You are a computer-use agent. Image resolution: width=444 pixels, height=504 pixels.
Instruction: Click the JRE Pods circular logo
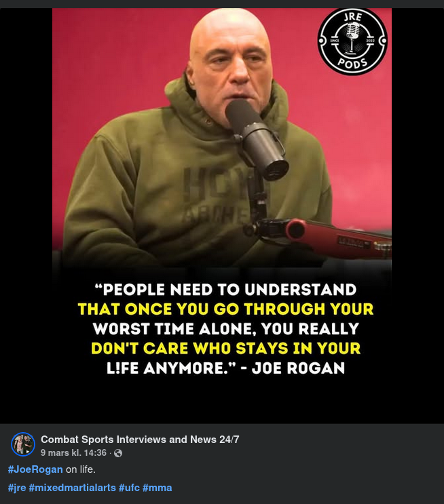[x=352, y=41]
